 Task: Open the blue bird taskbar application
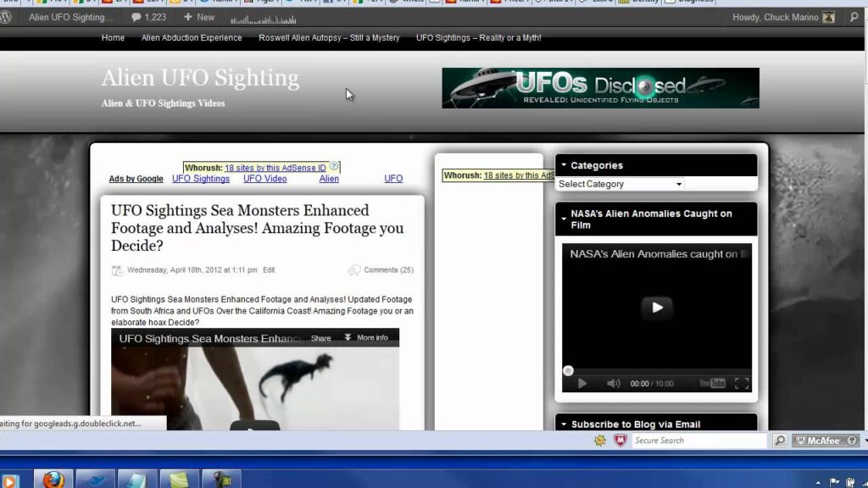[95, 479]
